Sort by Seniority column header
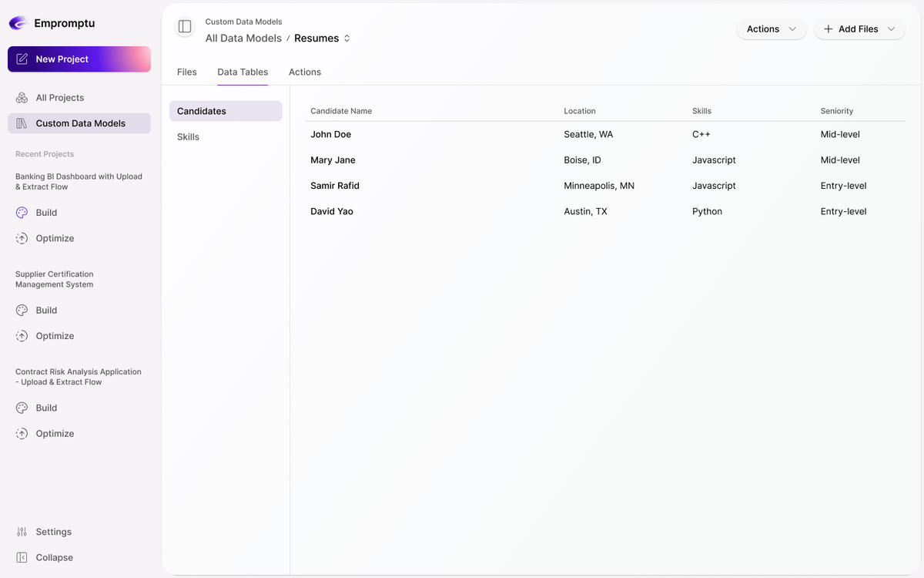Image resolution: width=924 pixels, height=578 pixels. point(837,111)
